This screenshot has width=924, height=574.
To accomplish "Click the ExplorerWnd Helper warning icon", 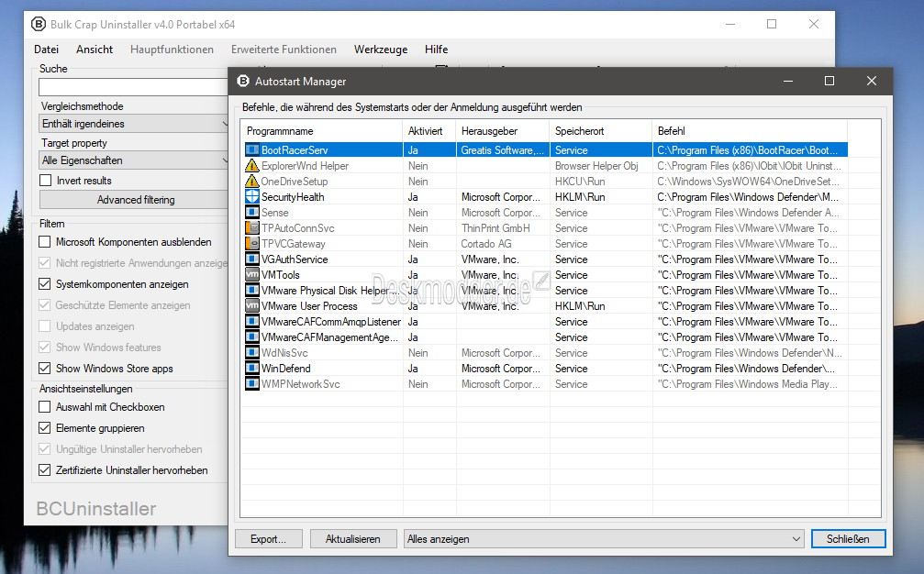I will point(252,165).
